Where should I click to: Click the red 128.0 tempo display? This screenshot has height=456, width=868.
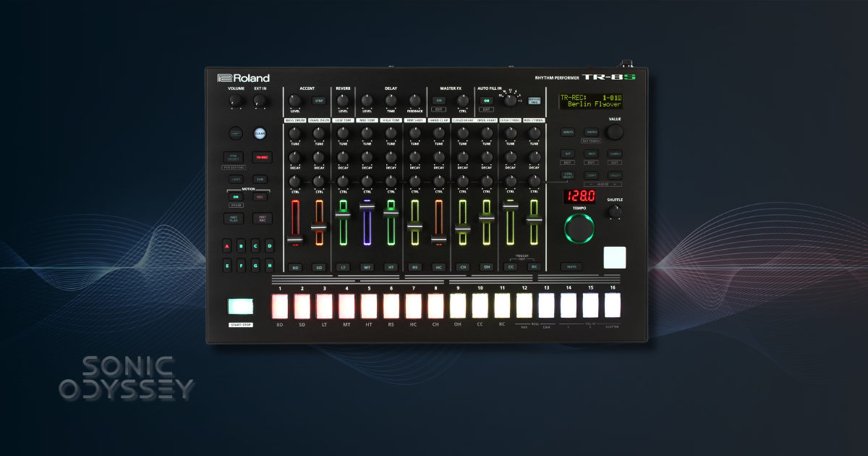tap(580, 195)
